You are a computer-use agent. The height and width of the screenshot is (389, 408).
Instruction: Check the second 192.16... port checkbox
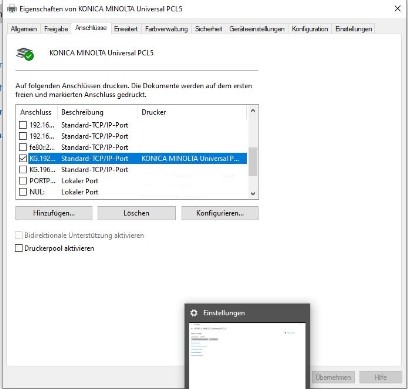click(23, 136)
